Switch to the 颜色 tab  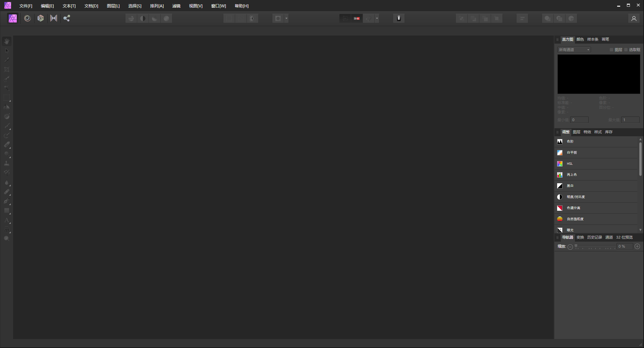pos(580,39)
